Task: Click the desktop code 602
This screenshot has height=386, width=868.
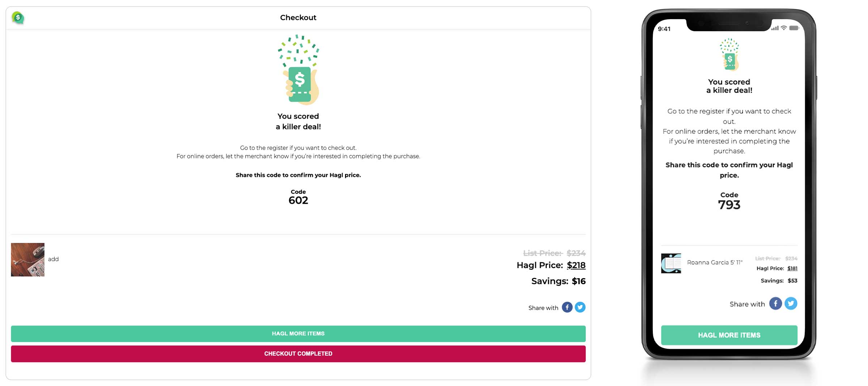Action: point(298,200)
